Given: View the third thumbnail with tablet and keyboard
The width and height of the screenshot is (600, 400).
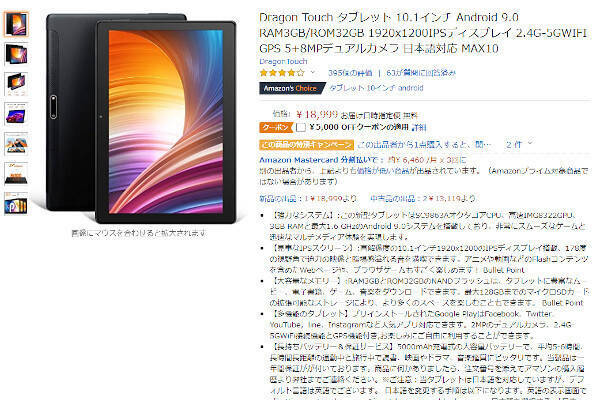Looking at the screenshot, I should pos(16,84).
